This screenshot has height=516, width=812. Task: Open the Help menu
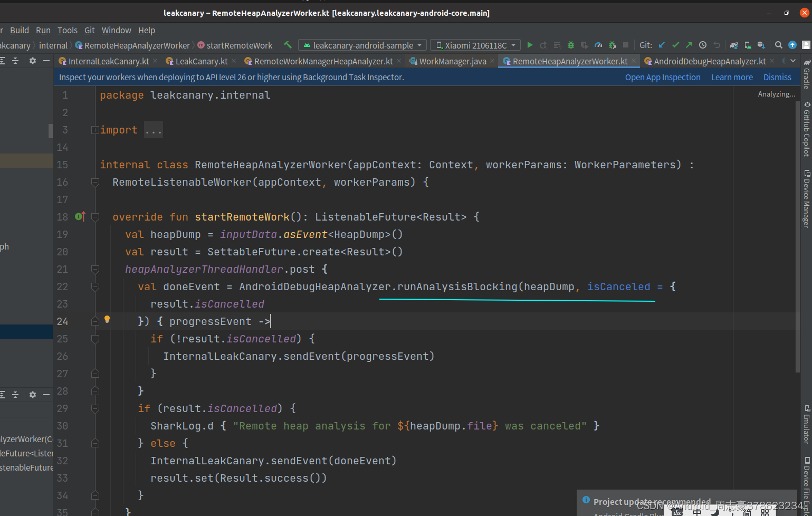tap(147, 31)
